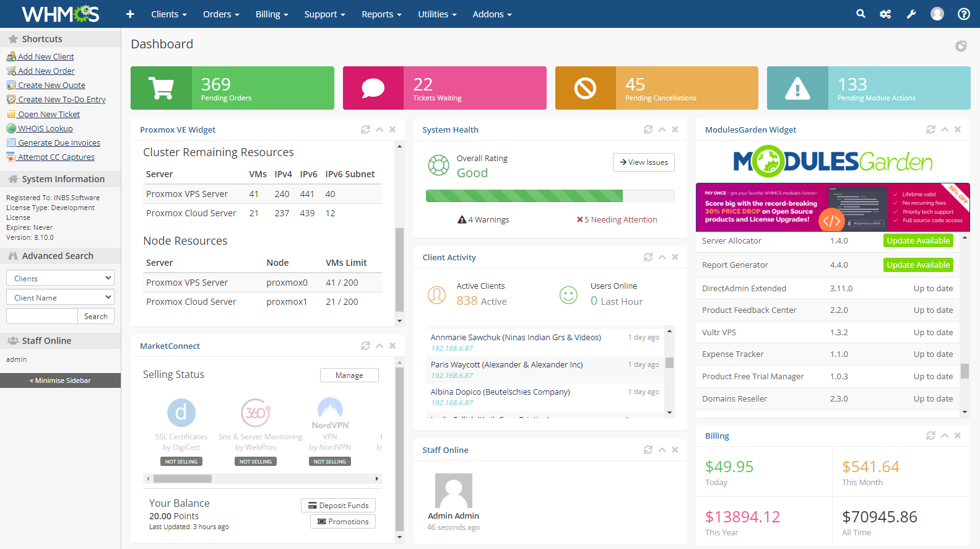The width and height of the screenshot is (980, 549).
Task: Click the help question mark icon
Action: click(x=963, y=14)
